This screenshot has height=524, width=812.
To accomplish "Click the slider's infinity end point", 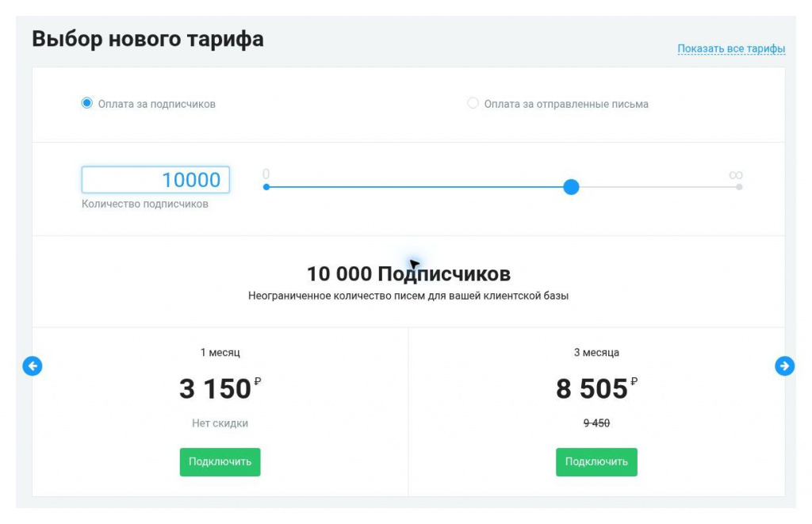I will pyautogui.click(x=739, y=187).
